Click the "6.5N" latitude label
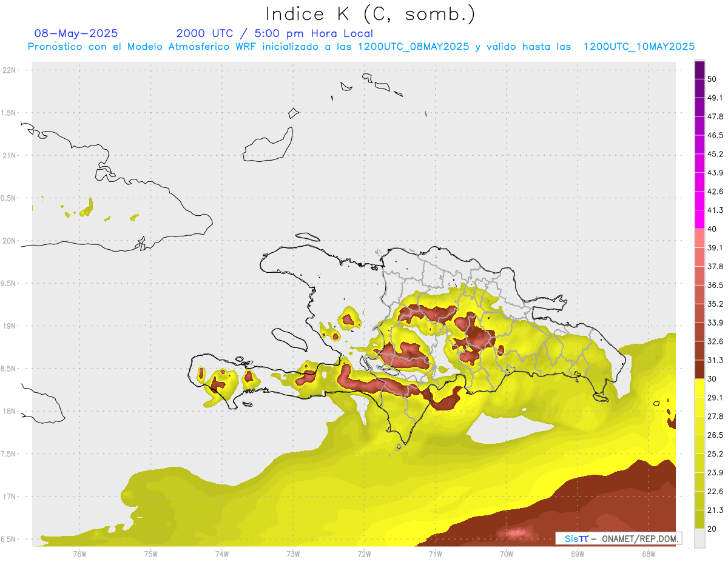Image resolution: width=728 pixels, height=562 pixels. [8, 539]
